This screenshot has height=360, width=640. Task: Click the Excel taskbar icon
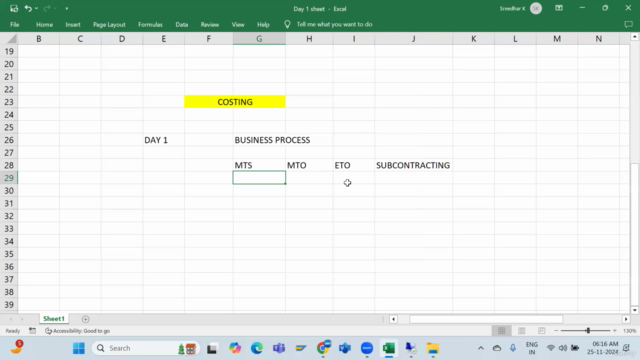[389, 348]
